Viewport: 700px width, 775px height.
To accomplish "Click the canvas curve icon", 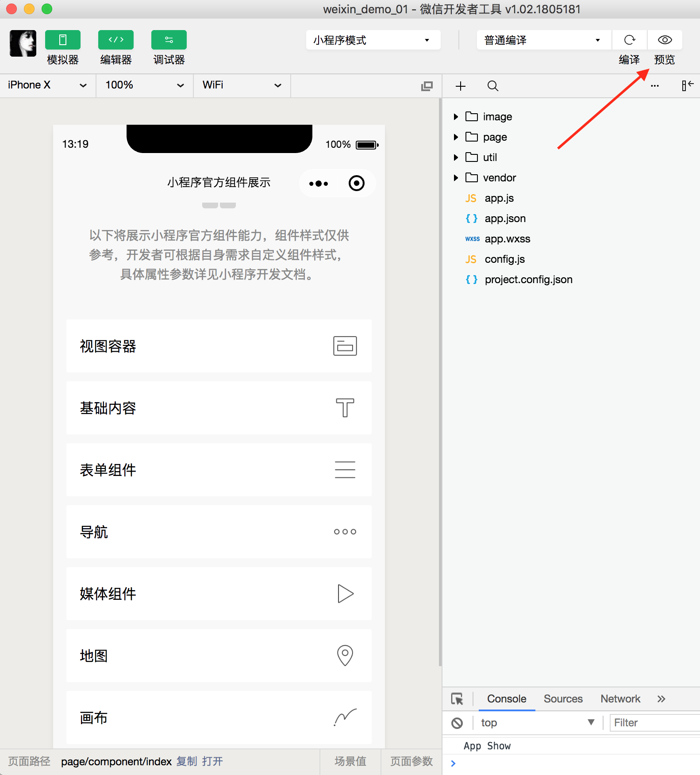I will coord(345,717).
